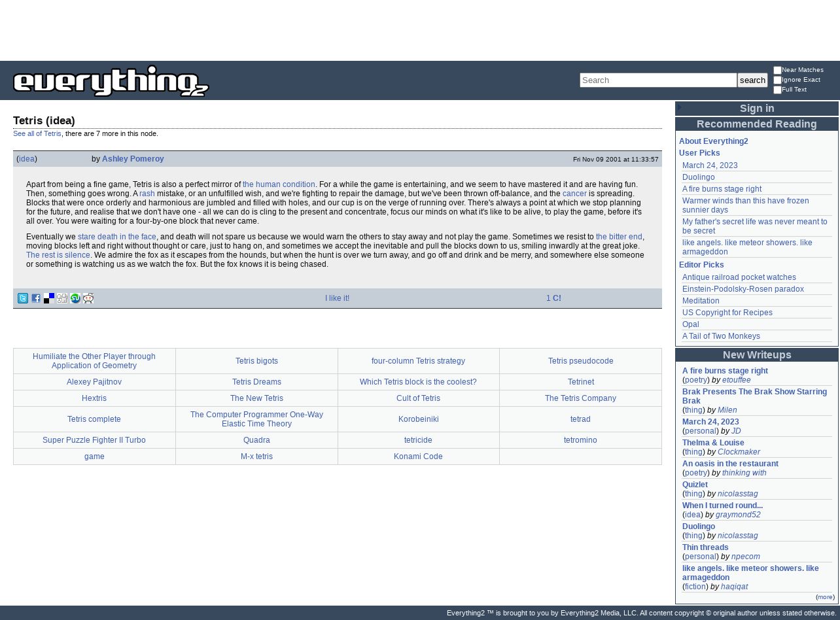
Task: Open the Cult of Tetris softlink
Action: pyautogui.click(x=418, y=398)
